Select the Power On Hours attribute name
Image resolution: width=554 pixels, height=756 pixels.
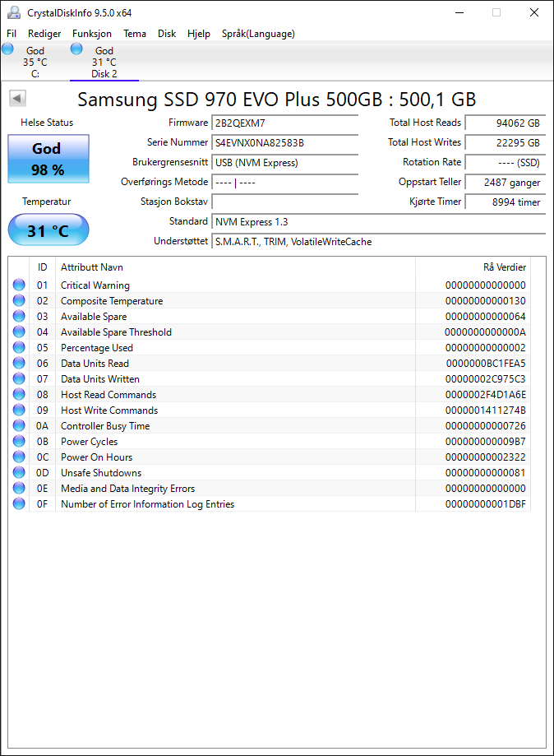coord(96,457)
